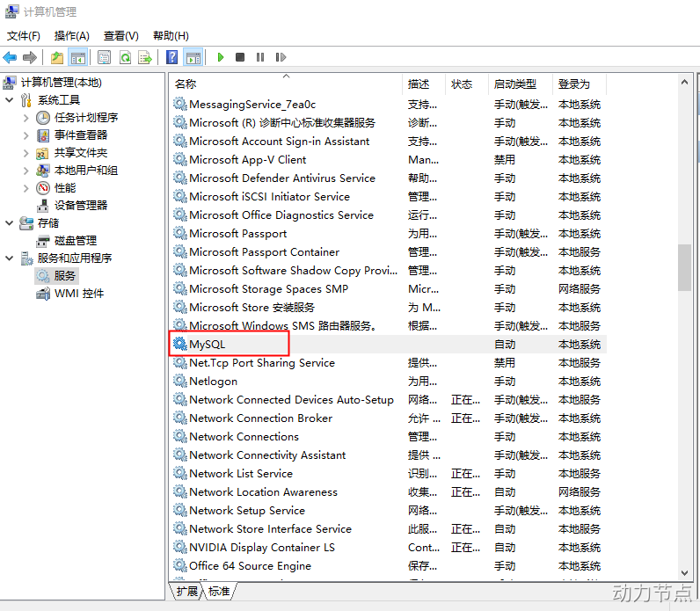The image size is (700, 611).
Task: Sort by the 启动类型 column header
Action: pyautogui.click(x=520, y=84)
